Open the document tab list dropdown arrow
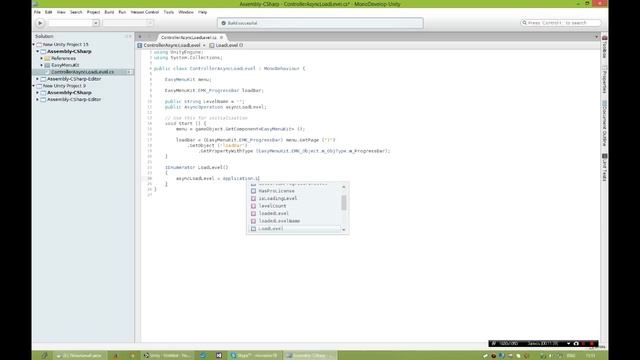The image size is (640, 360). (596, 37)
